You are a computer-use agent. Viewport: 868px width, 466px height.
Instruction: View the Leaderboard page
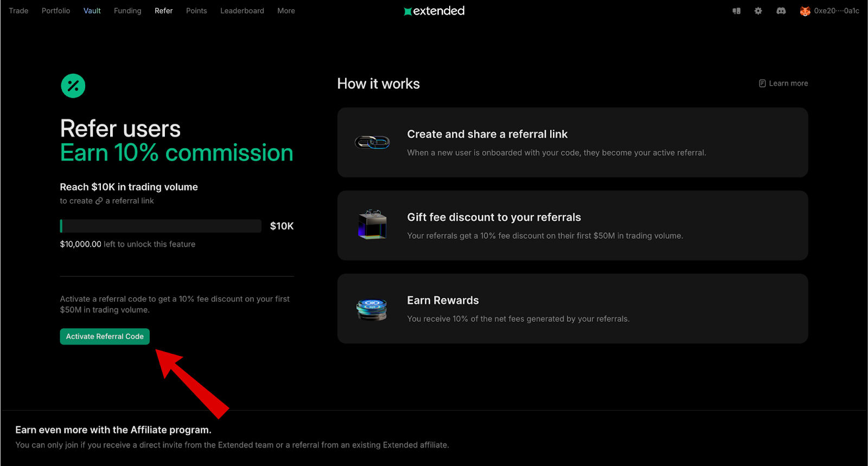coord(242,11)
